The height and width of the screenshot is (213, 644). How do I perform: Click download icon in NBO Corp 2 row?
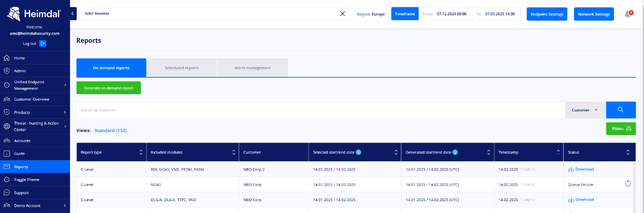(571, 169)
